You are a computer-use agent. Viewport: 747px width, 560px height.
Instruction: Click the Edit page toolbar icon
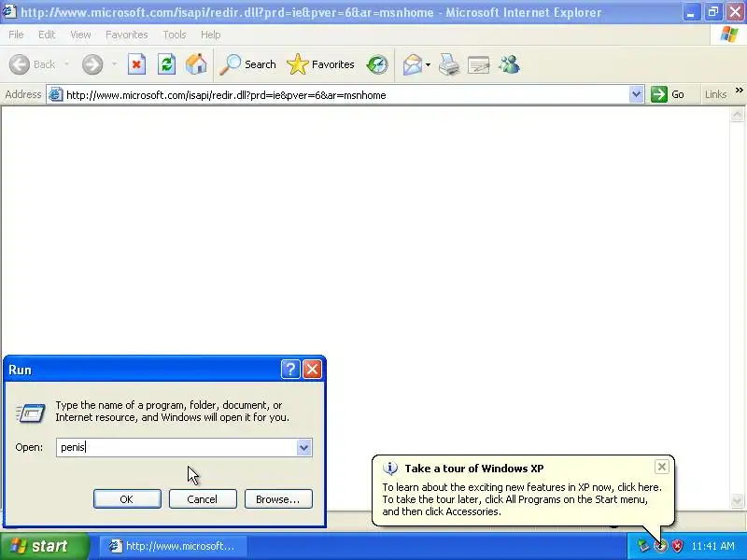click(x=479, y=64)
